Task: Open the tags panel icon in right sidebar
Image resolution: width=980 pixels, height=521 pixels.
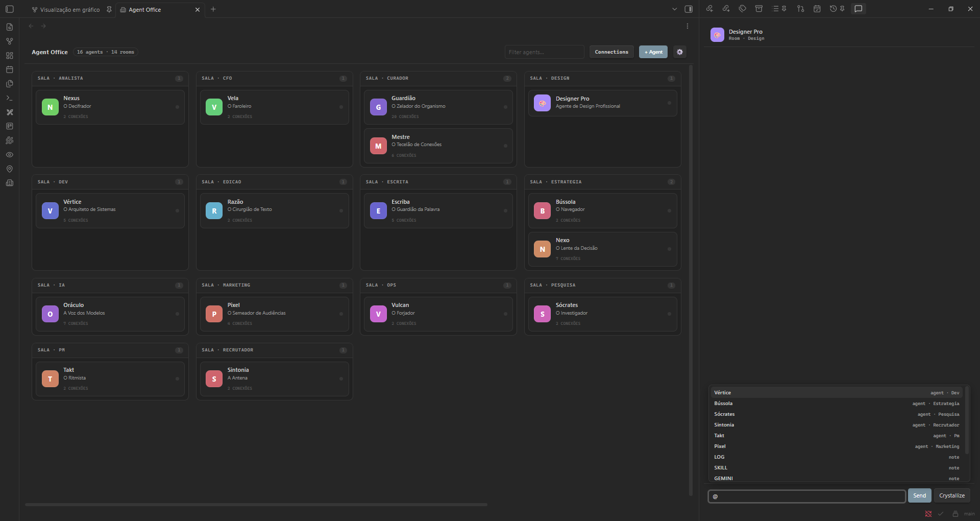Action: [743, 9]
